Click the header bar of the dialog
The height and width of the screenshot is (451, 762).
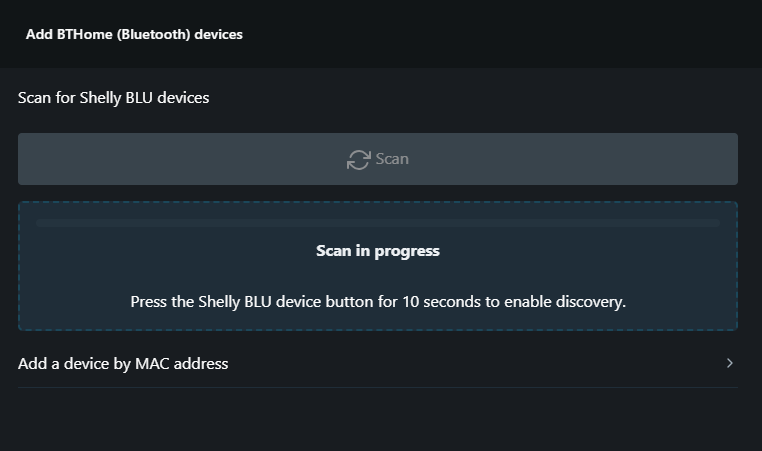pyautogui.click(x=500, y=34)
